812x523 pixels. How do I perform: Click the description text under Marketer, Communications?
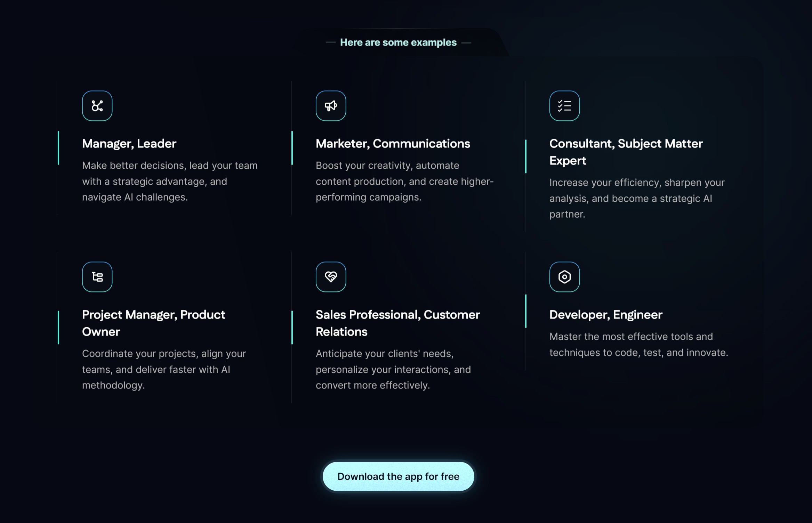click(404, 181)
